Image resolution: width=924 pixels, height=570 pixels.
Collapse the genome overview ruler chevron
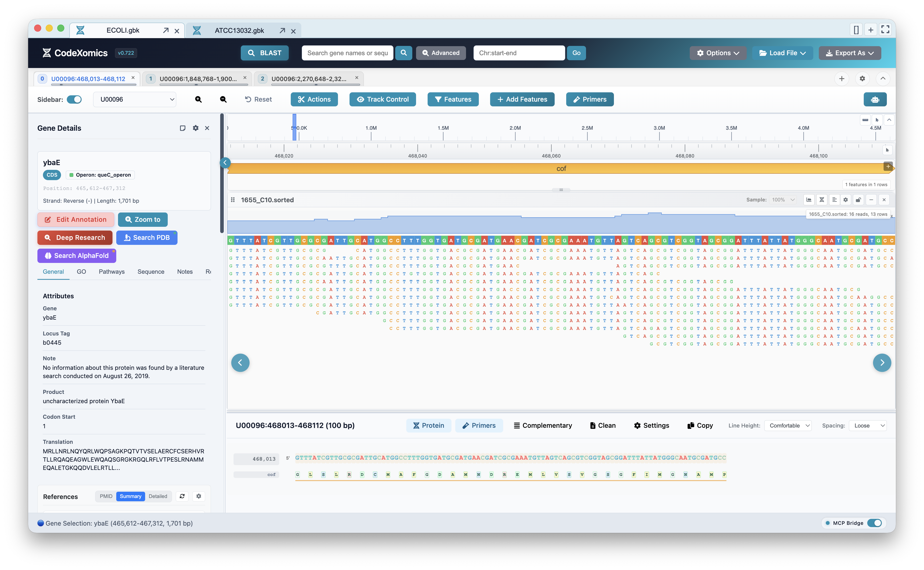(x=889, y=120)
